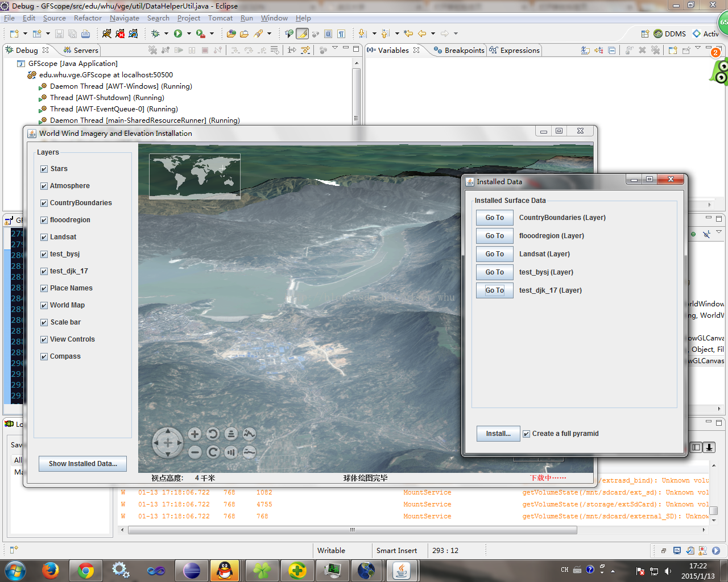
Task: Collapse All icon in Variables view
Action: [612, 50]
